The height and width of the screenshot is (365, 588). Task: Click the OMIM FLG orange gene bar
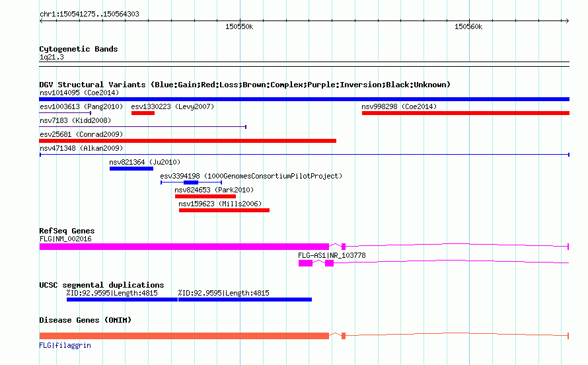point(184,336)
